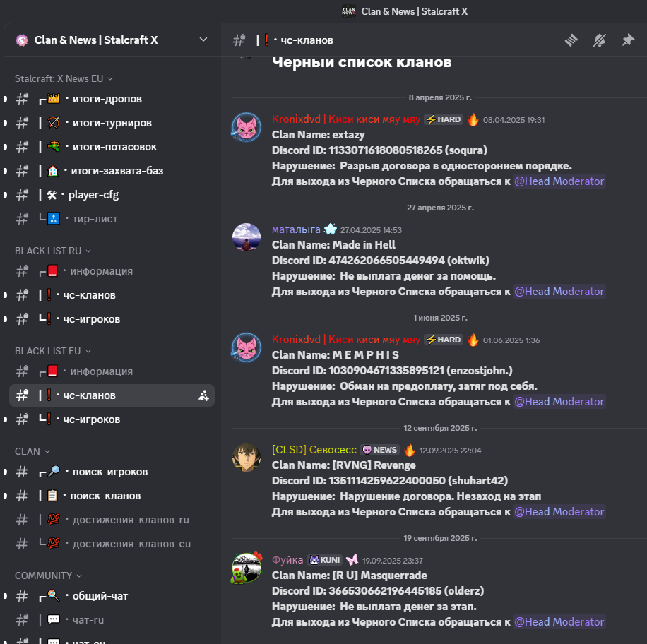
Task: Collapse the BLACK LIST RU category
Action: [x=53, y=251]
